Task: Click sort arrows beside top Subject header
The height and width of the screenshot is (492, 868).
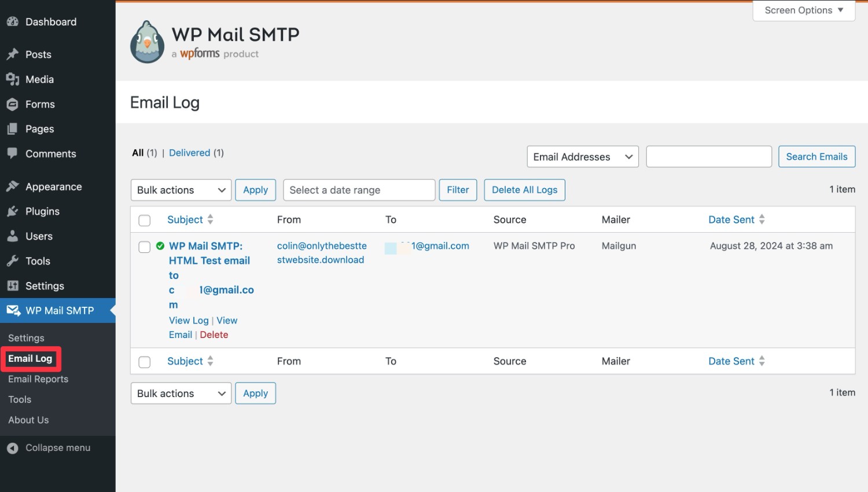Action: [x=210, y=219]
